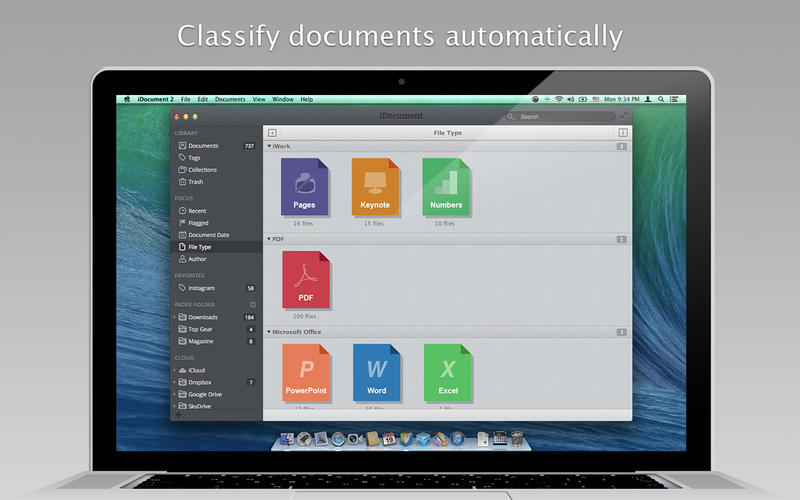This screenshot has height=500, width=800.
Task: Open the Numbers file type icon
Action: coord(446,187)
